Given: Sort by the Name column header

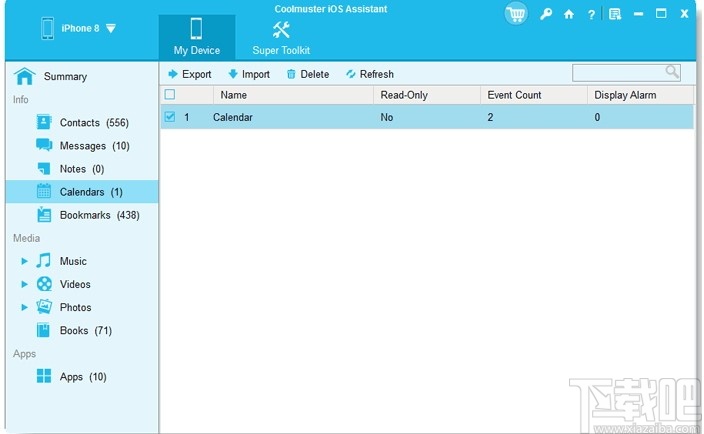Looking at the screenshot, I should [x=293, y=95].
